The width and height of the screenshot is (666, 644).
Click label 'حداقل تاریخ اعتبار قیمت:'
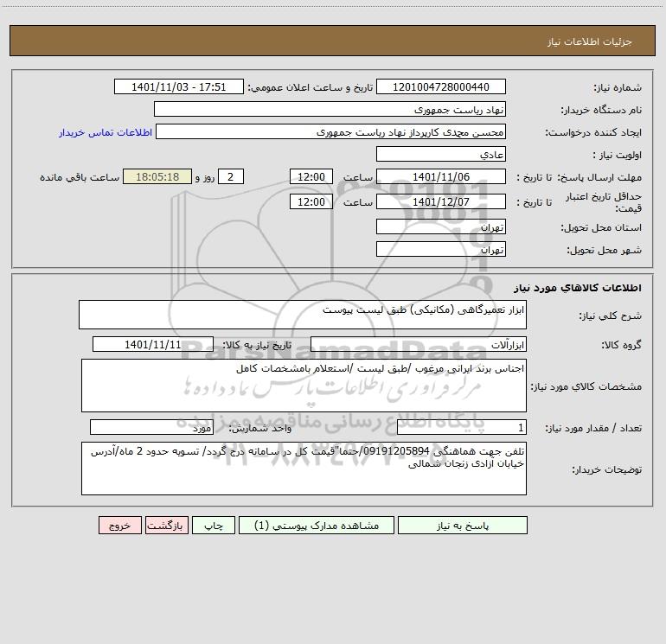point(603,202)
